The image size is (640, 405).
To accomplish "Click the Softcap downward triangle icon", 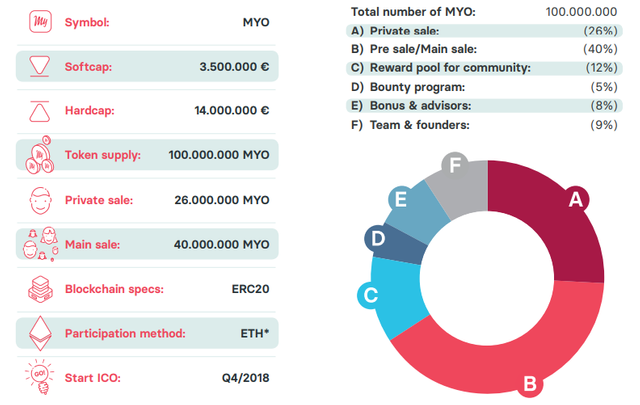I will (40, 66).
